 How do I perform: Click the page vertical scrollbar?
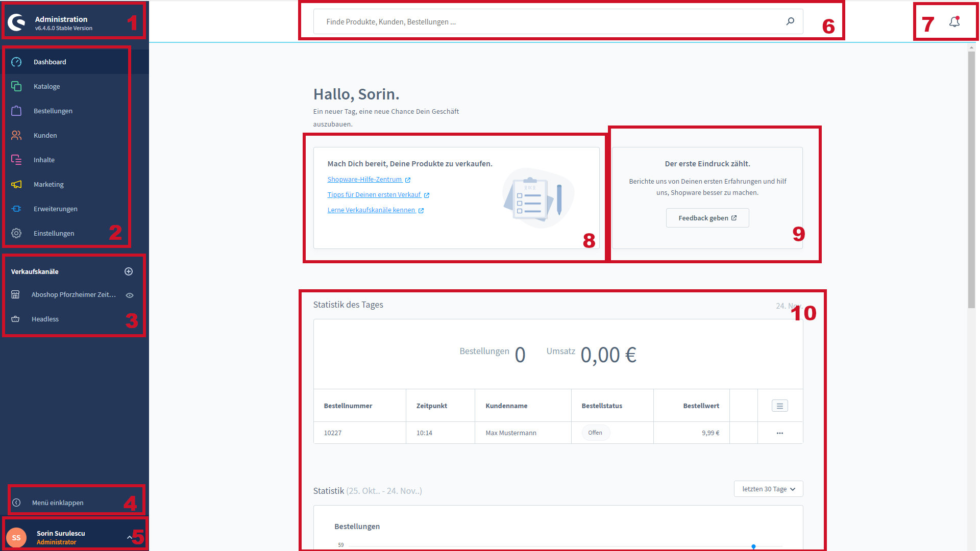pyautogui.click(x=971, y=179)
